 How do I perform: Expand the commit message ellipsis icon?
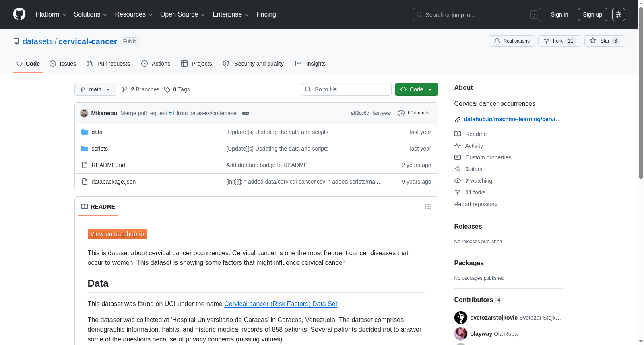(246, 113)
